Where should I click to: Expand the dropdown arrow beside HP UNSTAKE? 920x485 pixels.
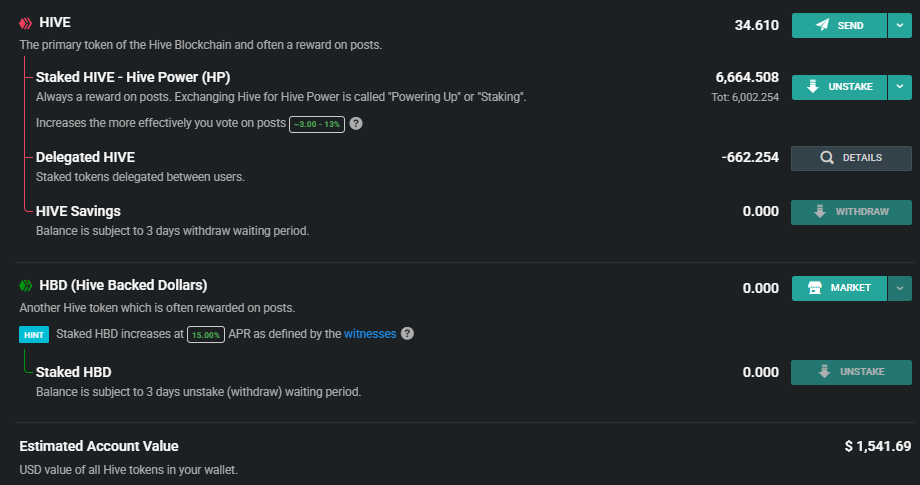pyautogui.click(x=899, y=87)
